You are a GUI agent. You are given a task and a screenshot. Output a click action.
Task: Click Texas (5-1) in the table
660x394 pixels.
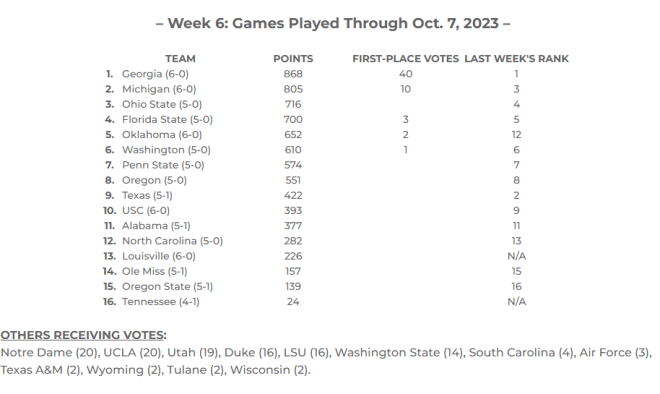tap(147, 195)
